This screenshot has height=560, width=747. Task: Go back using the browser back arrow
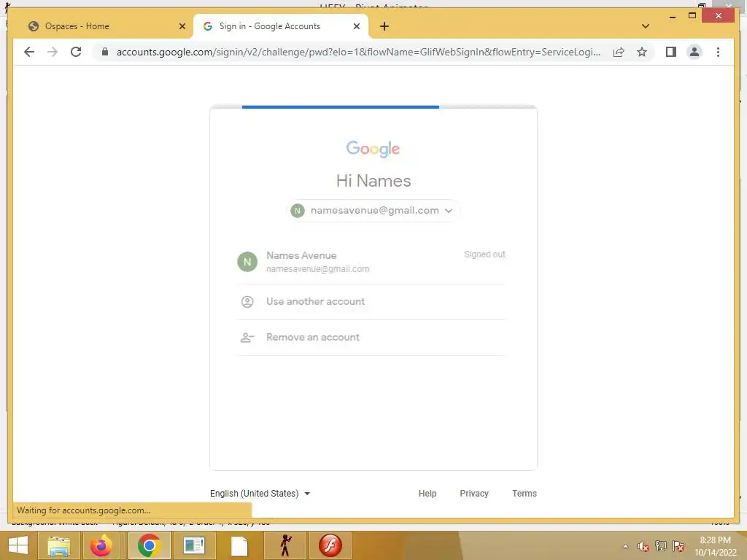click(29, 52)
